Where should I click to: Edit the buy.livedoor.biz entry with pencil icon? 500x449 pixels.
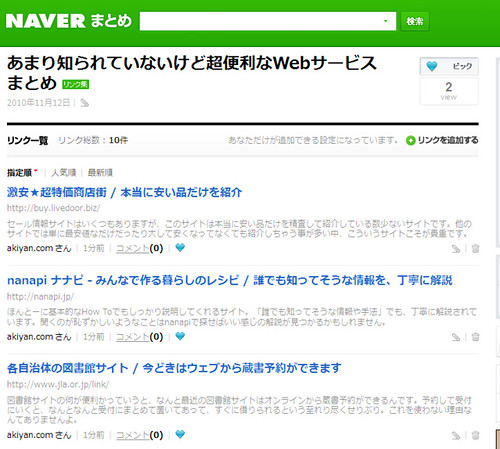pos(456,249)
